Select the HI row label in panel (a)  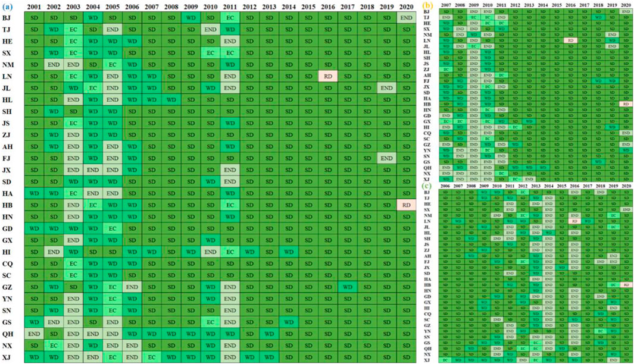click(7, 252)
